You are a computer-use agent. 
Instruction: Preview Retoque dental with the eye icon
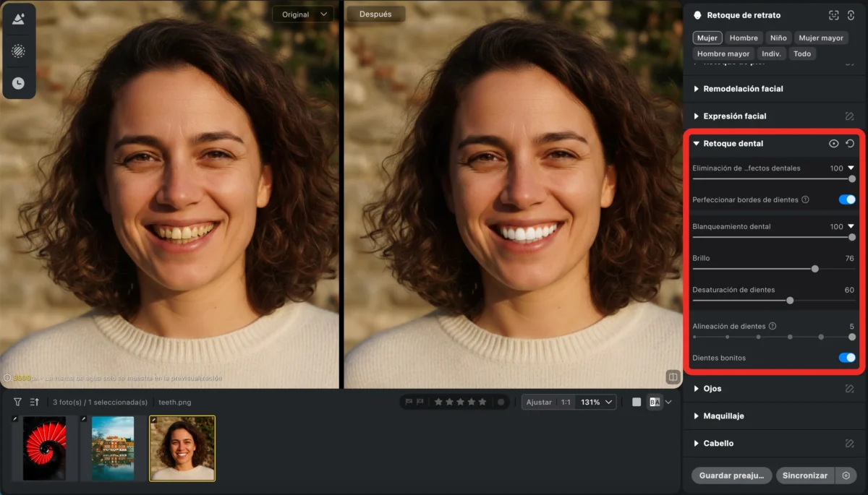click(x=833, y=143)
